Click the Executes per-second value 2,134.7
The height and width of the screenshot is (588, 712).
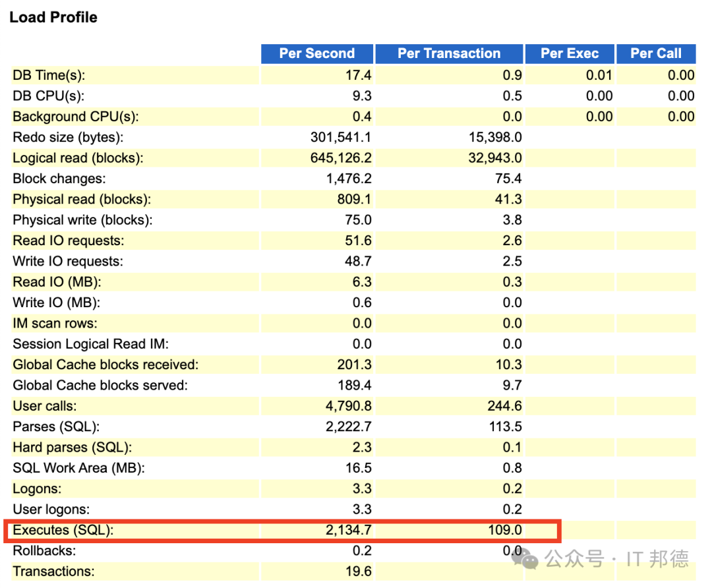pyautogui.click(x=349, y=530)
